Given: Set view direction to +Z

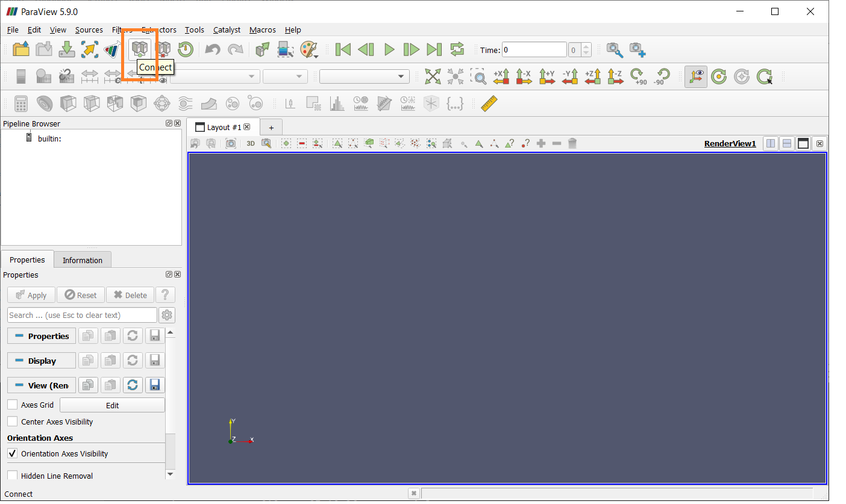Looking at the screenshot, I should (593, 76).
